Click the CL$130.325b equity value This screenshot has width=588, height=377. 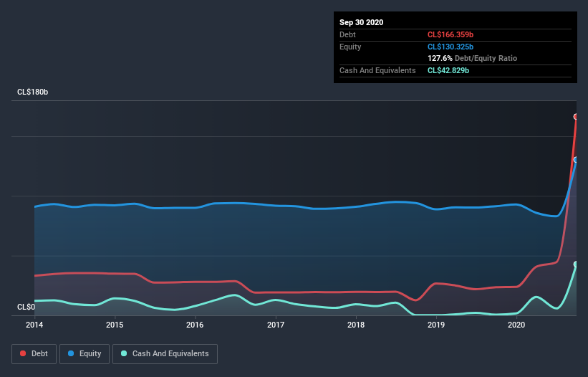coord(450,47)
